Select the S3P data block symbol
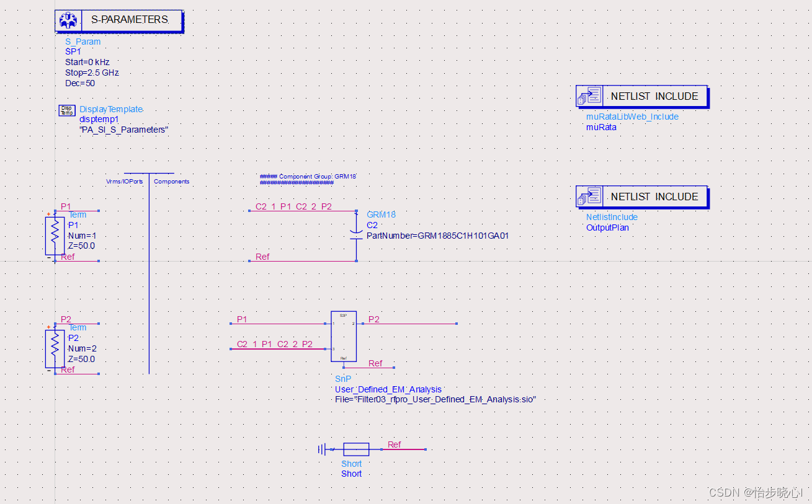The width and height of the screenshot is (812, 504). tap(344, 336)
